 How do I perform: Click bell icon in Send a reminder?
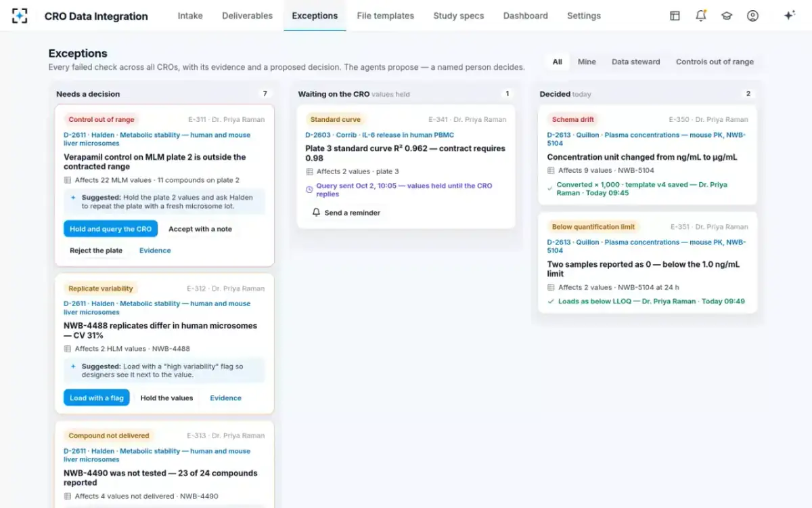[316, 213]
